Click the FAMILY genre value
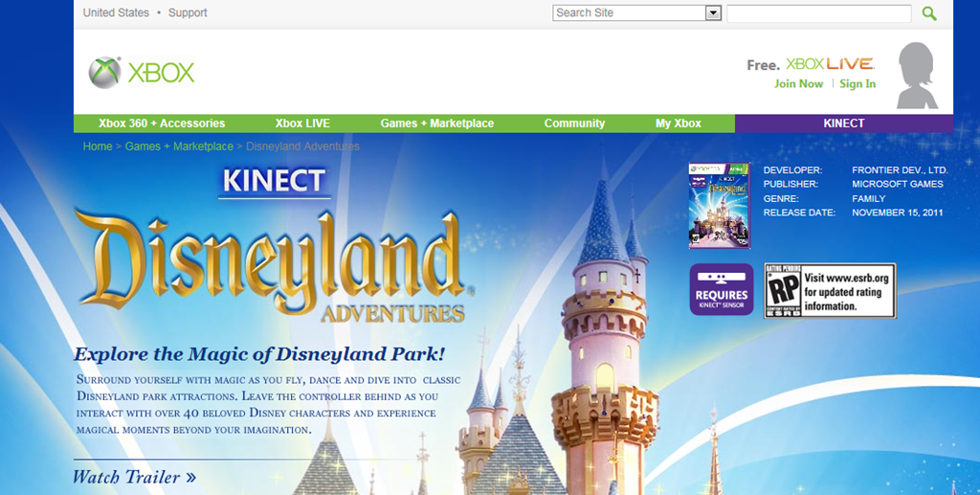The image size is (980, 495). [x=869, y=199]
